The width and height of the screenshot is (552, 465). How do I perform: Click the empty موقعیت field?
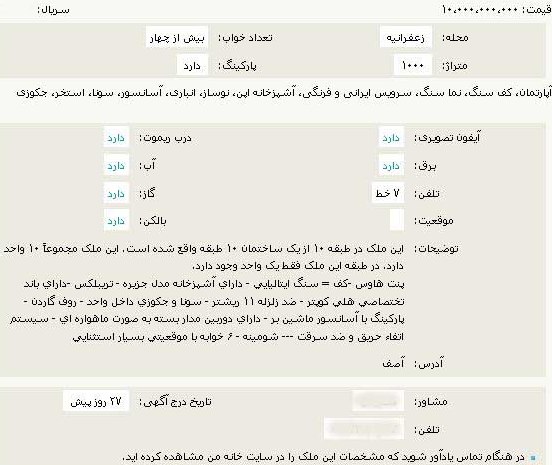pyautogui.click(x=397, y=220)
